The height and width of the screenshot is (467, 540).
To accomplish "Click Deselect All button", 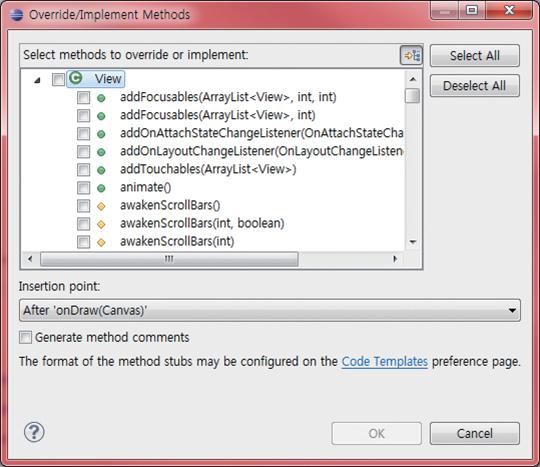I will pos(475,85).
